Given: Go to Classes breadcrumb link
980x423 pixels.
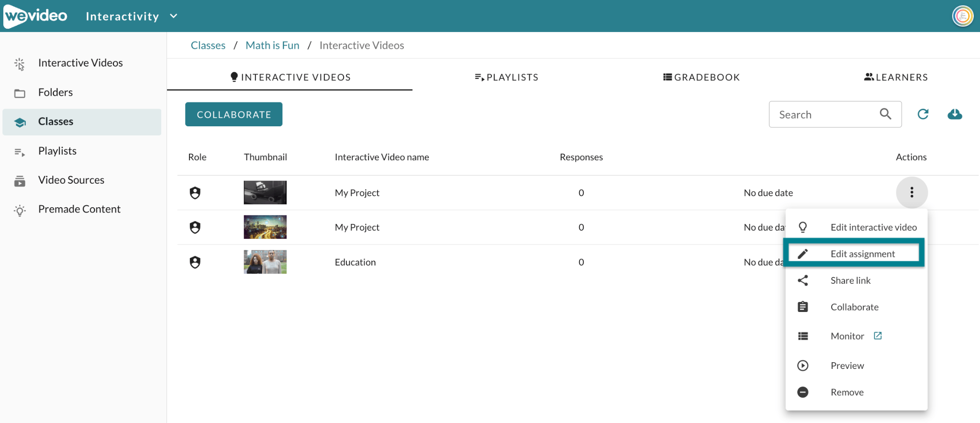Looking at the screenshot, I should 208,45.
